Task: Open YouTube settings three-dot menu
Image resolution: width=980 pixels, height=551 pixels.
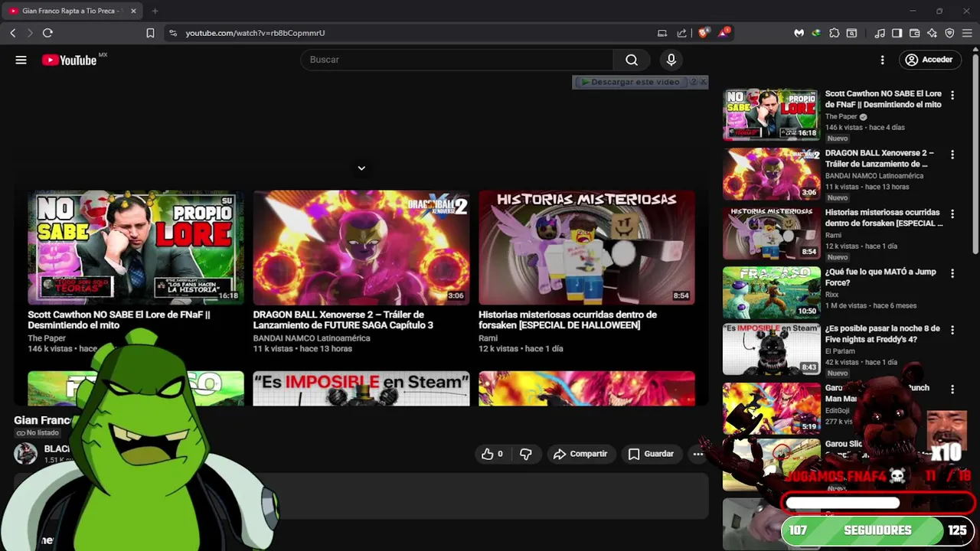Action: click(x=882, y=60)
